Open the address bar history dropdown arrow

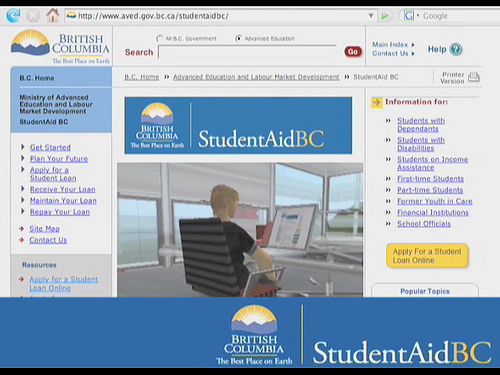pos(371,16)
